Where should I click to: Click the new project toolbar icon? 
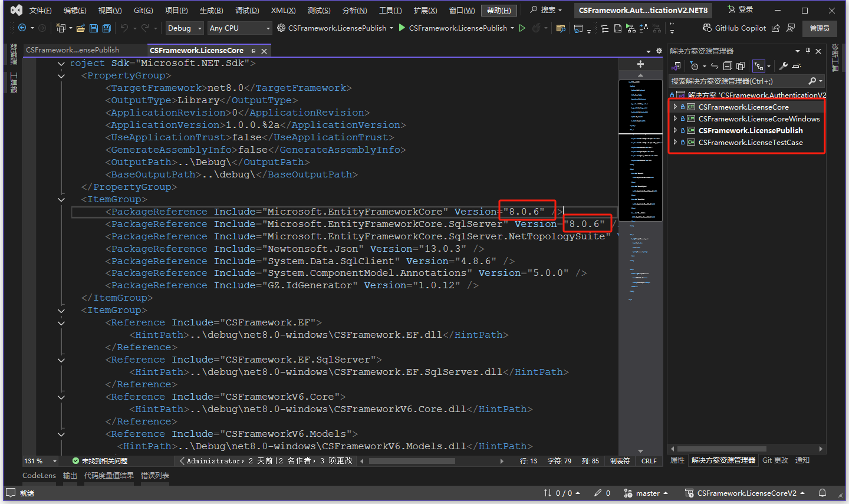click(x=61, y=28)
